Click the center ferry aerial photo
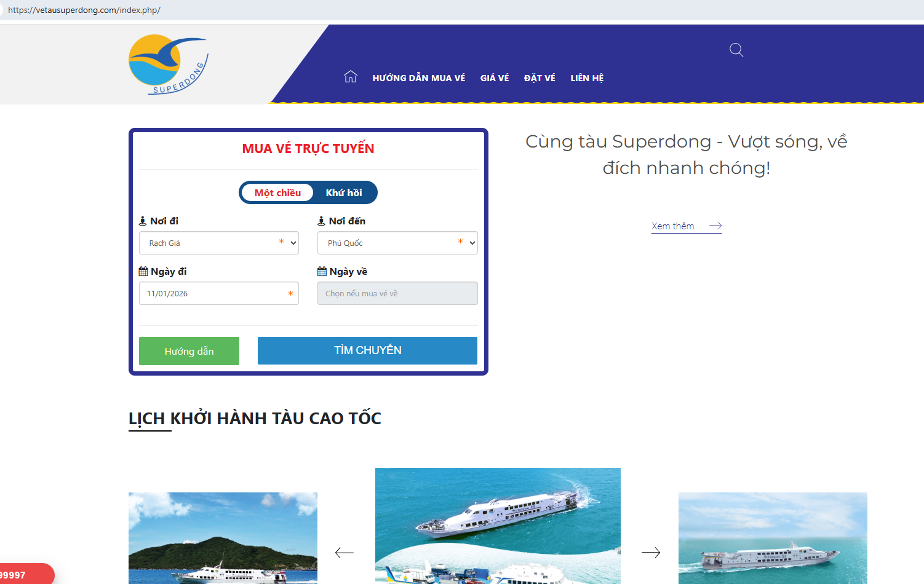Screen dimensions: 924x584 [498, 526]
